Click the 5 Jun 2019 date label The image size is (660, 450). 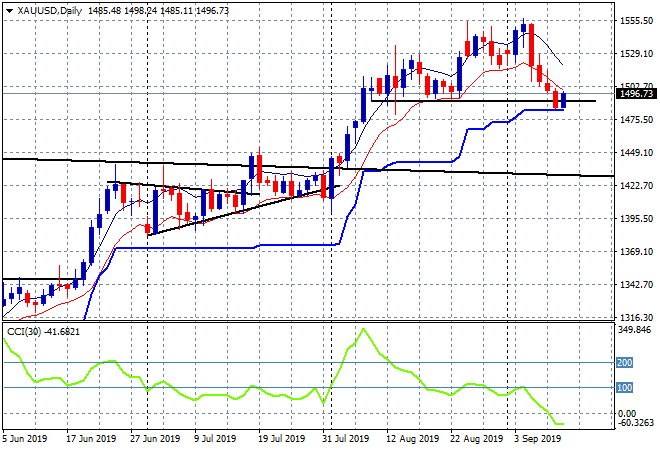pyautogui.click(x=24, y=439)
